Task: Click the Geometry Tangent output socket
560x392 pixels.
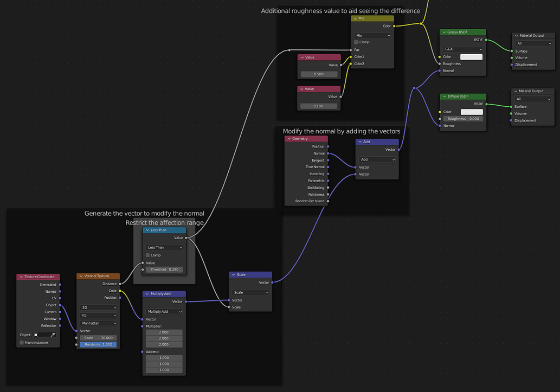Action: [x=328, y=160]
